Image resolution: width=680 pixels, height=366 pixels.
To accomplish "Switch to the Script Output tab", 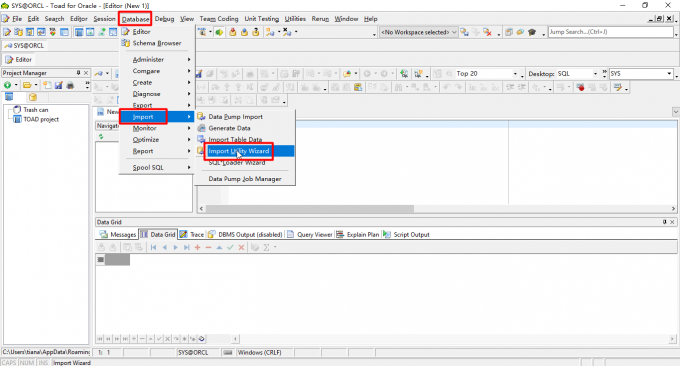I will (x=406, y=235).
